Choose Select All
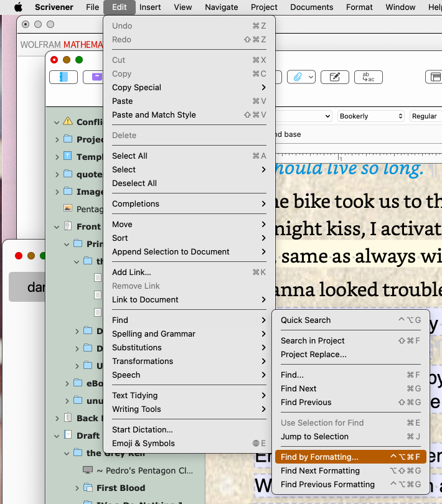 tap(189, 156)
